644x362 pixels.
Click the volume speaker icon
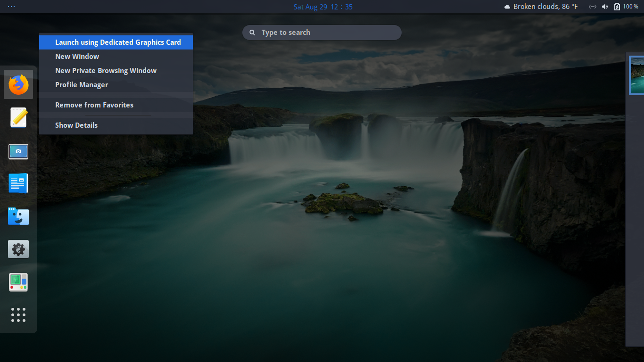click(605, 7)
